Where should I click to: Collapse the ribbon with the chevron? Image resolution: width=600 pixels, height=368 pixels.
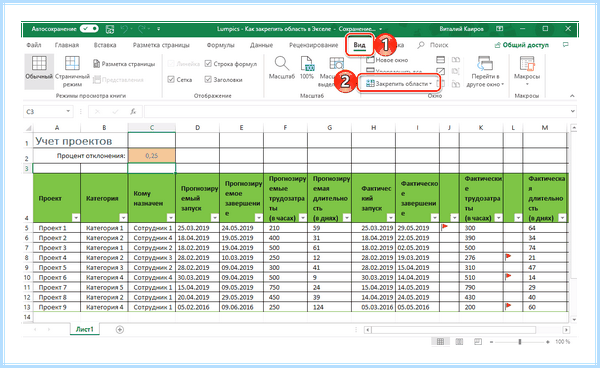click(572, 96)
